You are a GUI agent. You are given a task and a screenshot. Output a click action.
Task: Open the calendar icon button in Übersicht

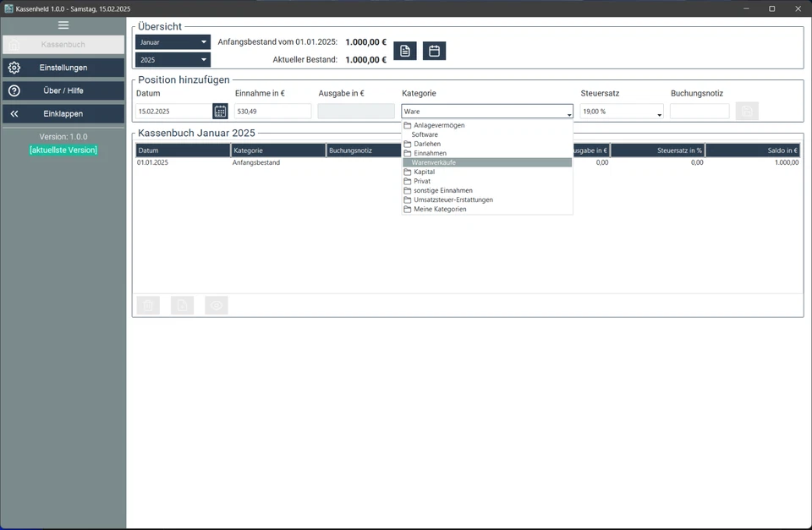click(x=434, y=51)
